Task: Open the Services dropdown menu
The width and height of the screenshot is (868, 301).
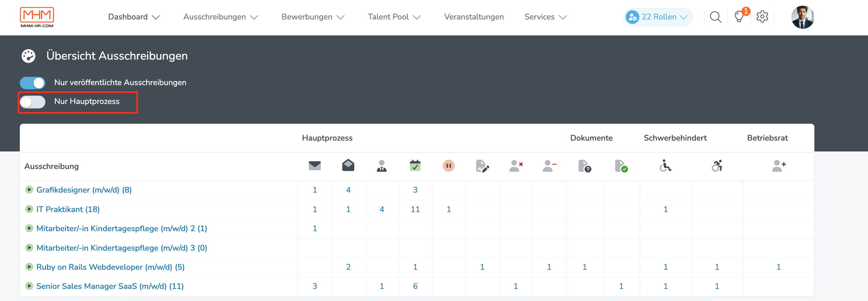Action: point(545,17)
